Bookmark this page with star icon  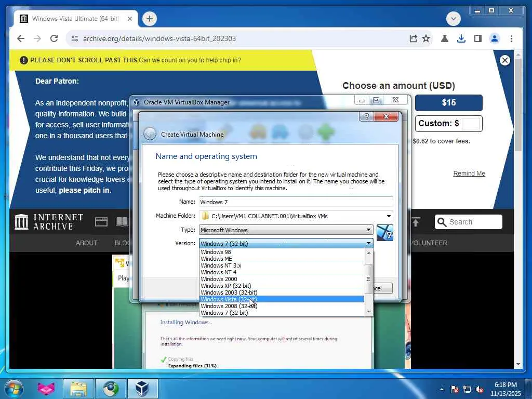[x=426, y=38]
